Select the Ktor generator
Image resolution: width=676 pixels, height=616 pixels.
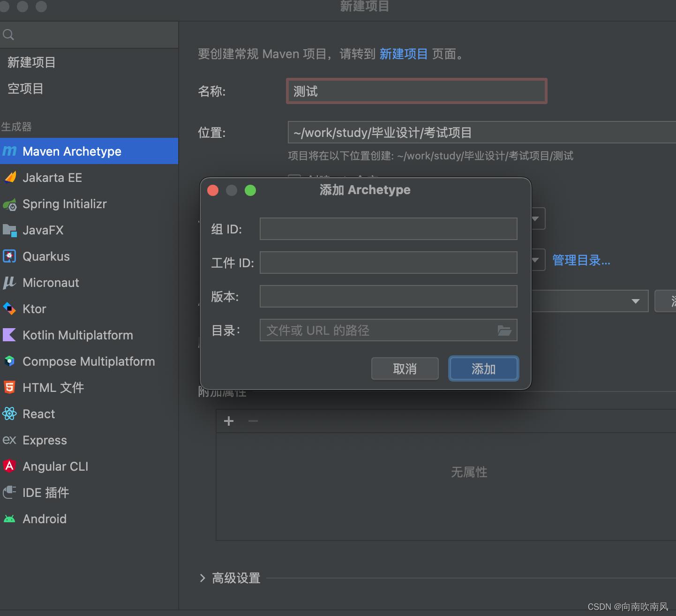coord(34,308)
